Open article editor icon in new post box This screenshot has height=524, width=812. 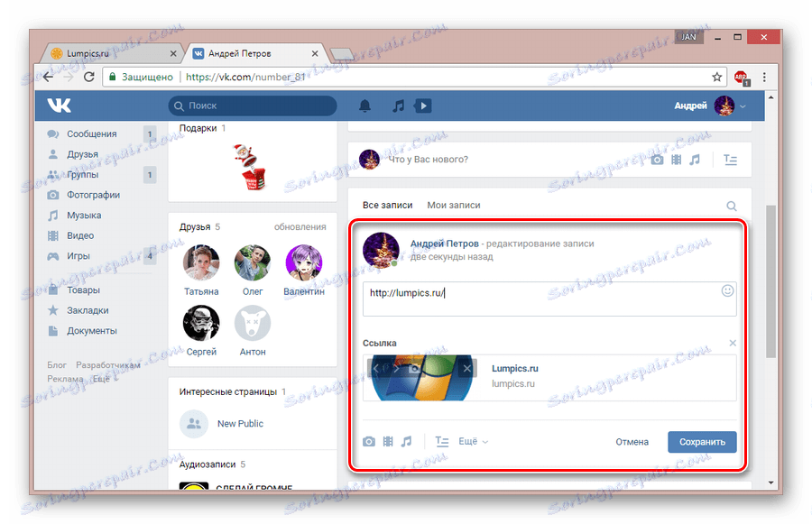click(730, 160)
